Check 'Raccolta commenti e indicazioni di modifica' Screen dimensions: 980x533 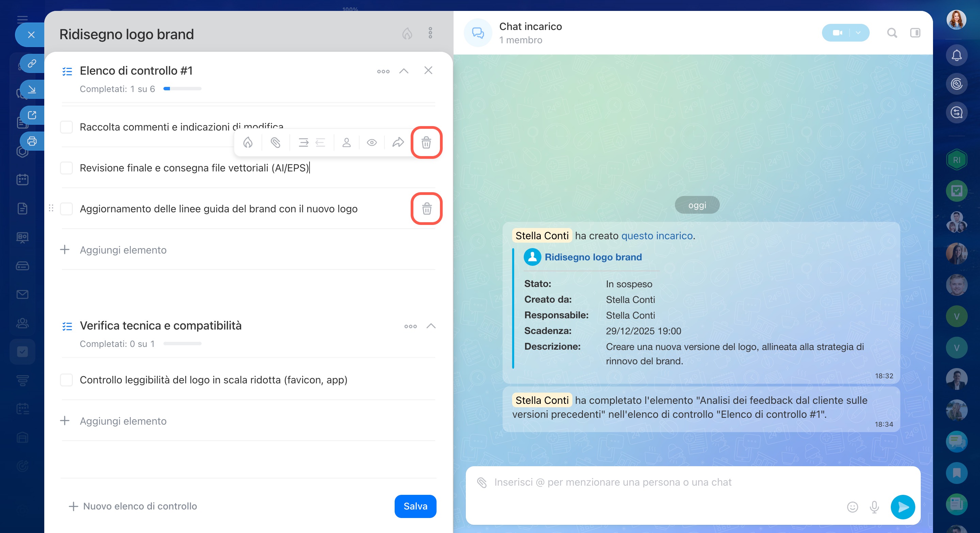pos(67,127)
